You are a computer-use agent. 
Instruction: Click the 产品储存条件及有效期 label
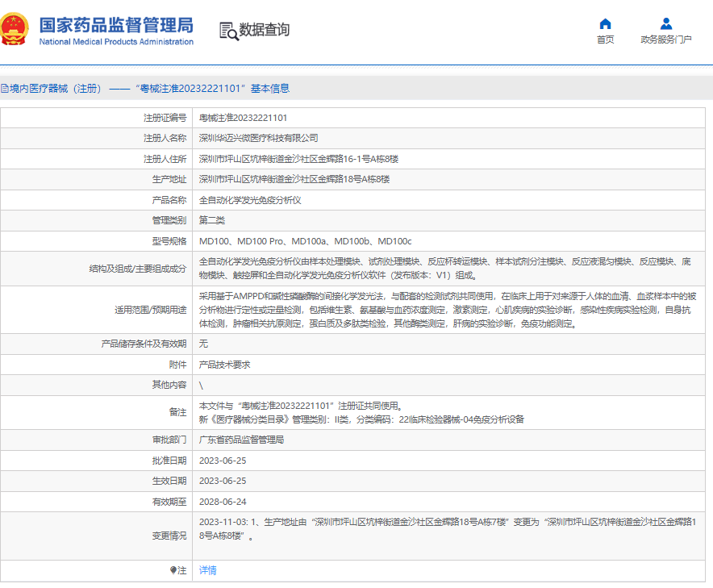(144, 344)
